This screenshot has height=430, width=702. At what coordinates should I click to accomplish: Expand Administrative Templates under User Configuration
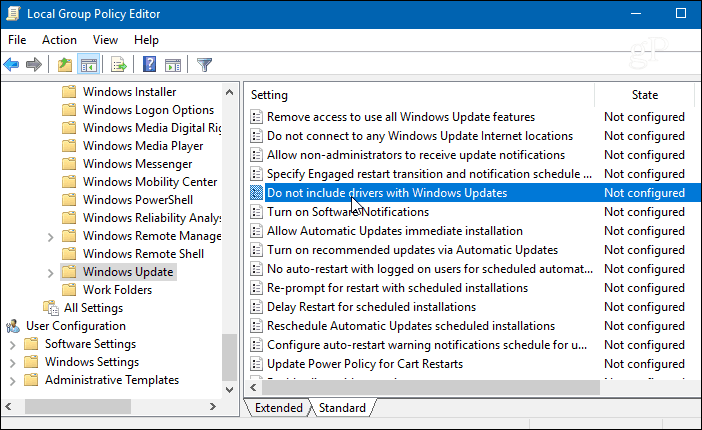tap(13, 381)
